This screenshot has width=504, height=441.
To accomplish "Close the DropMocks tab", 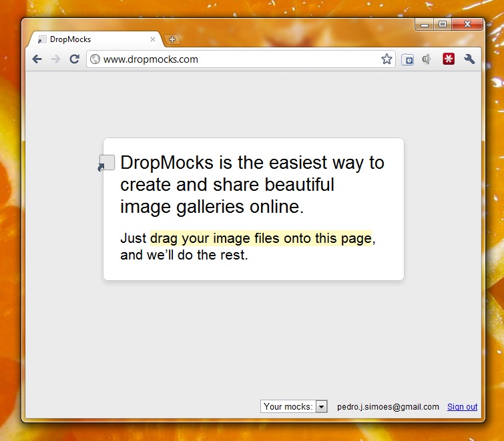I will [153, 39].
